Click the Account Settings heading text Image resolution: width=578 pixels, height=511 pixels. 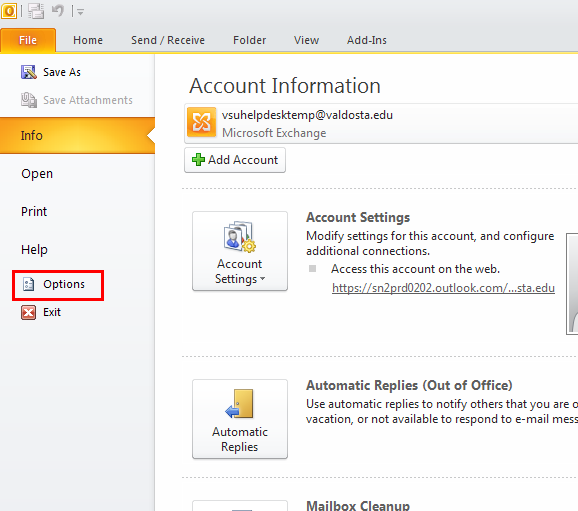coord(358,218)
